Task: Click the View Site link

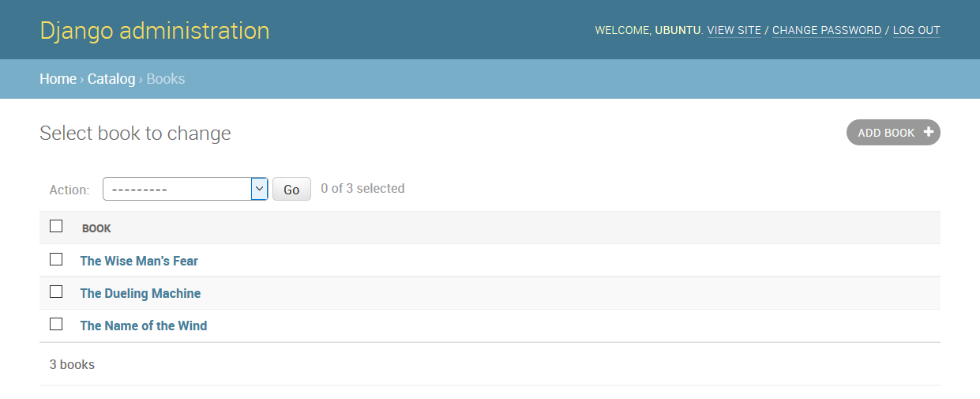Action: 734,31
